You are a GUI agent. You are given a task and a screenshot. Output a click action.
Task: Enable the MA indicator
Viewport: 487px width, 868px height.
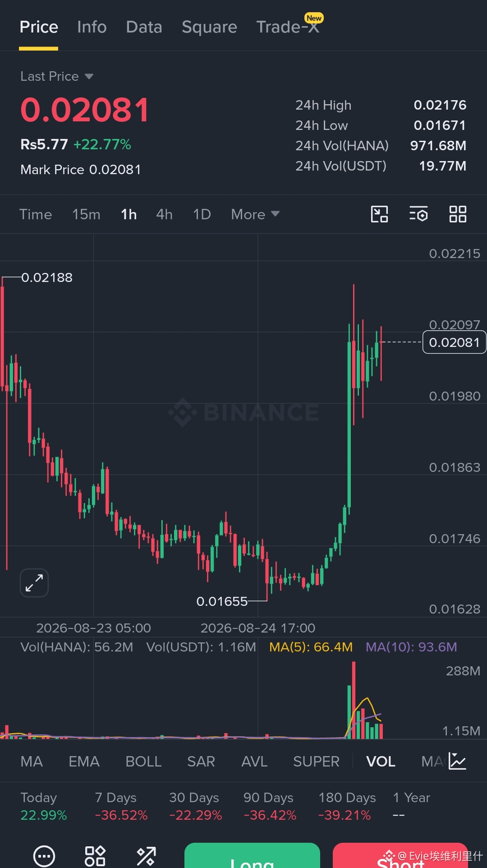[32, 762]
